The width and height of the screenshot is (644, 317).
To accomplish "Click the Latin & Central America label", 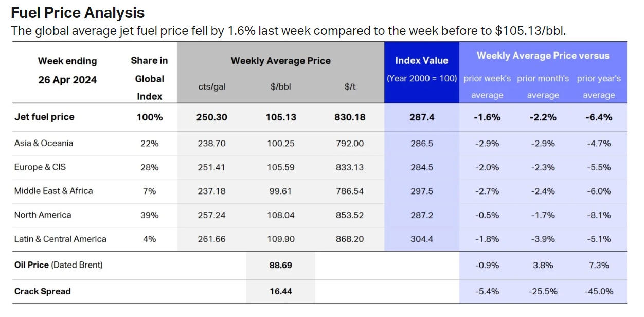I will point(60,239).
